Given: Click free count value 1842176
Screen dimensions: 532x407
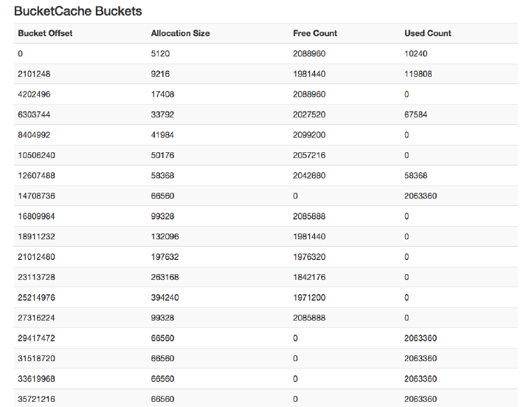Looking at the screenshot, I should pos(309,277).
